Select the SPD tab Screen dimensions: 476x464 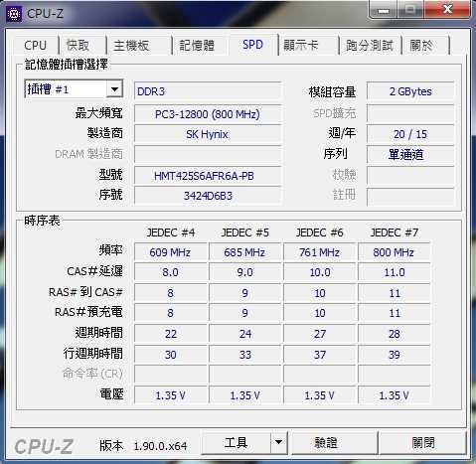point(252,44)
